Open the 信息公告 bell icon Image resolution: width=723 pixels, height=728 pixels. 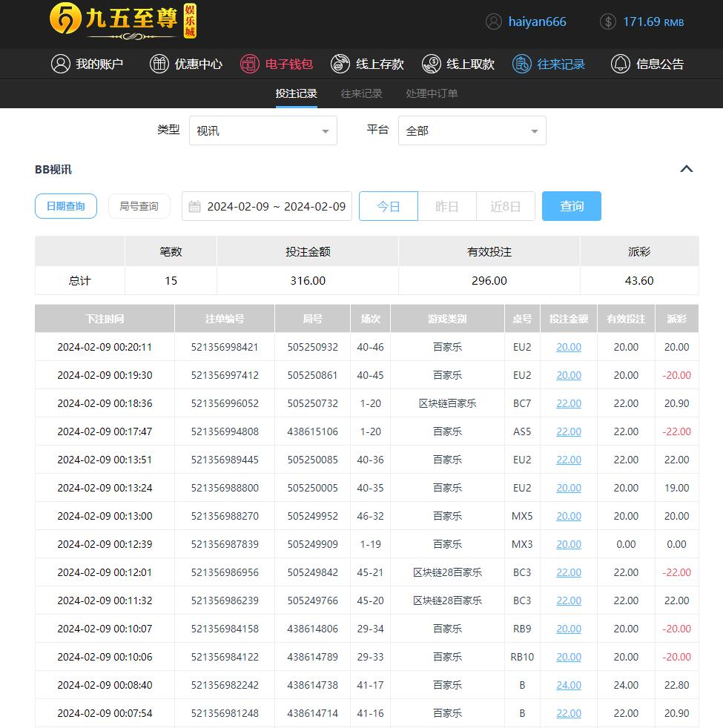(620, 64)
